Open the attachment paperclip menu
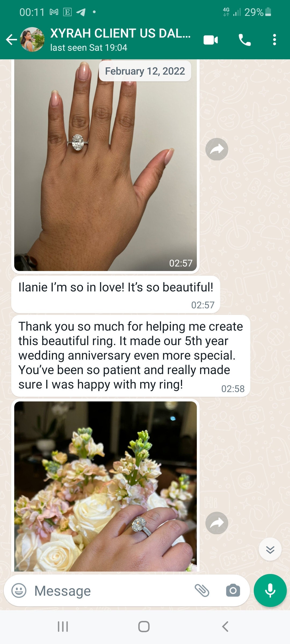This screenshot has width=290, height=644. 202,590
